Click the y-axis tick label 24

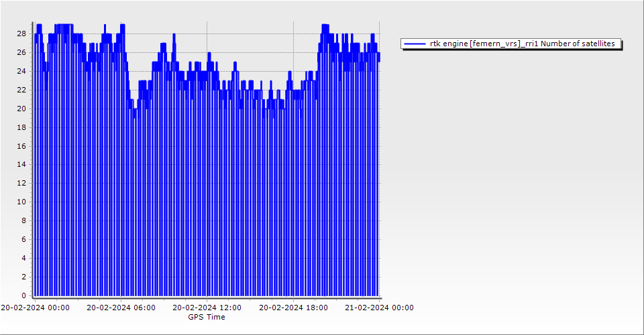[x=21, y=71]
